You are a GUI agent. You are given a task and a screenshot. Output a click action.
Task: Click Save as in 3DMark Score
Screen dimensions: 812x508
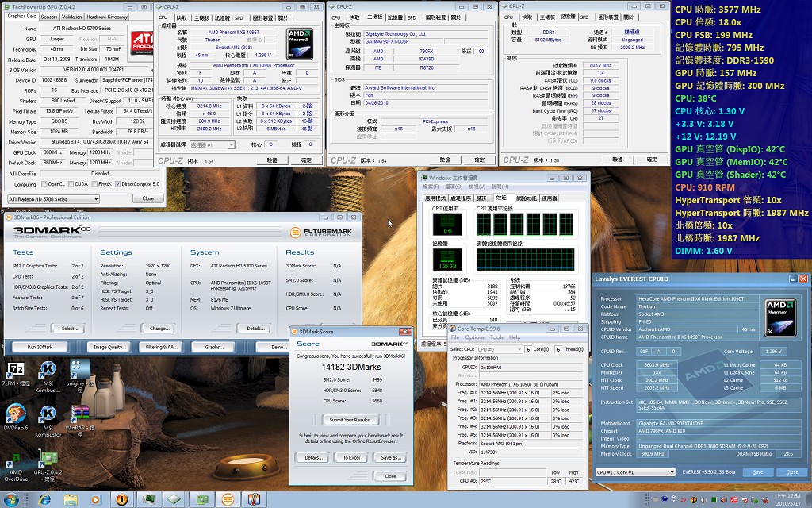[390, 458]
